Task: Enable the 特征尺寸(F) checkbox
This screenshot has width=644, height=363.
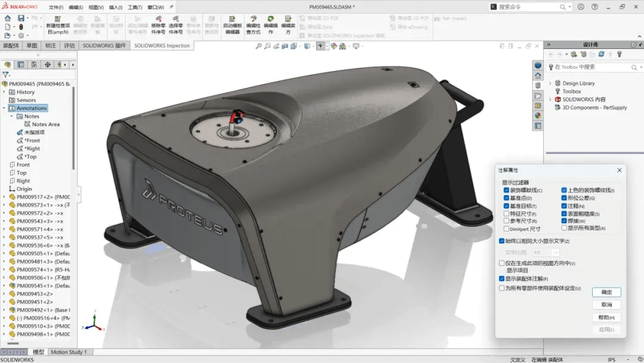Action: pyautogui.click(x=506, y=213)
